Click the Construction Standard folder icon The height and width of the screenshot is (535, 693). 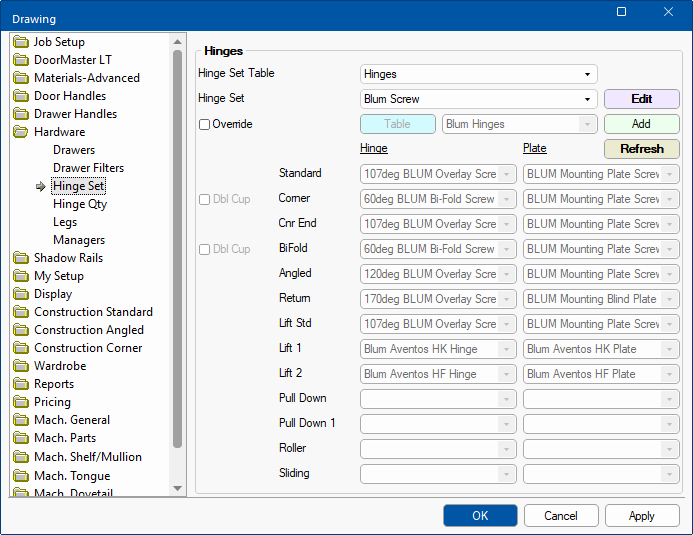tap(21, 312)
